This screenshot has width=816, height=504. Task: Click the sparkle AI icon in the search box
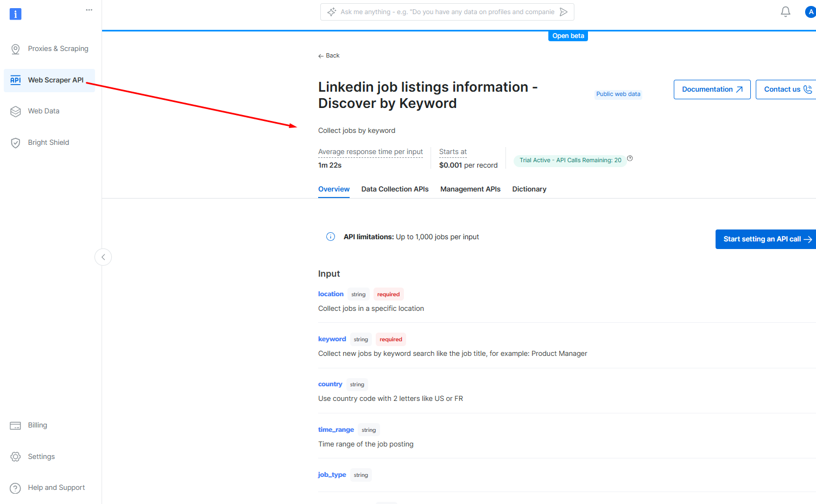[x=332, y=12]
